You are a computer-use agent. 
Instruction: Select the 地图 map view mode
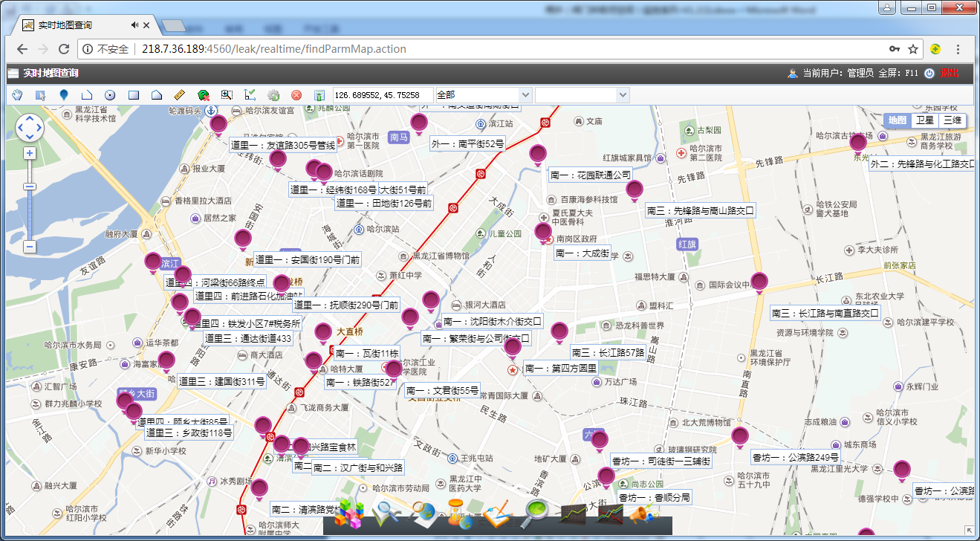(898, 120)
